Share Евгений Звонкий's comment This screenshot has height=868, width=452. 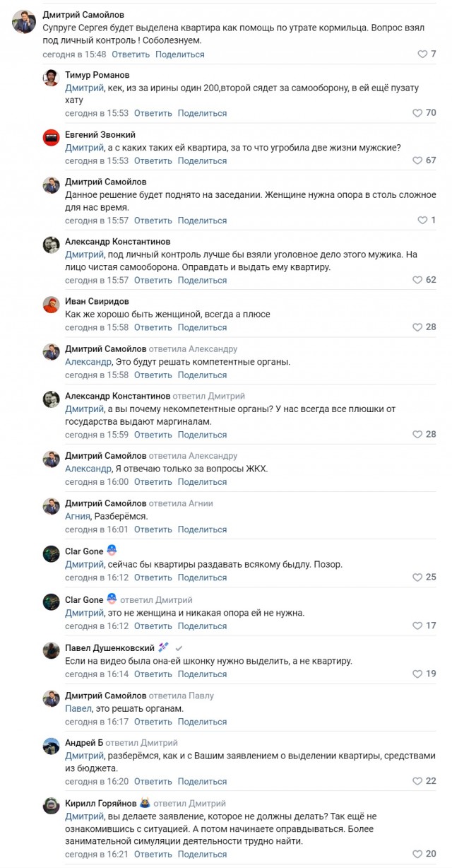pyautogui.click(x=202, y=160)
